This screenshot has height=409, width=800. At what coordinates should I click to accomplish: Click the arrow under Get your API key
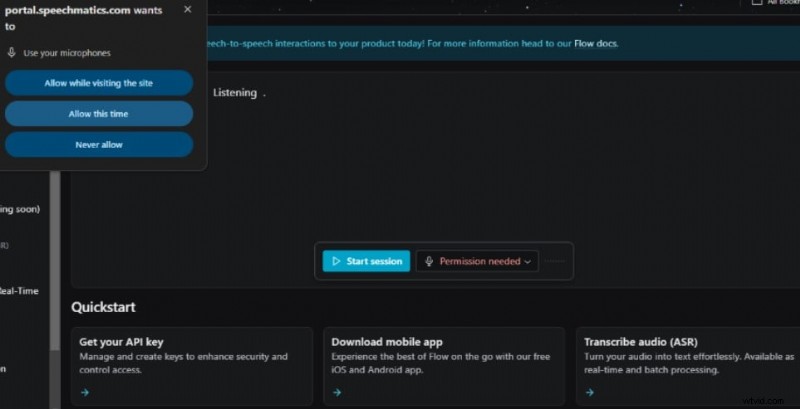[x=85, y=392]
